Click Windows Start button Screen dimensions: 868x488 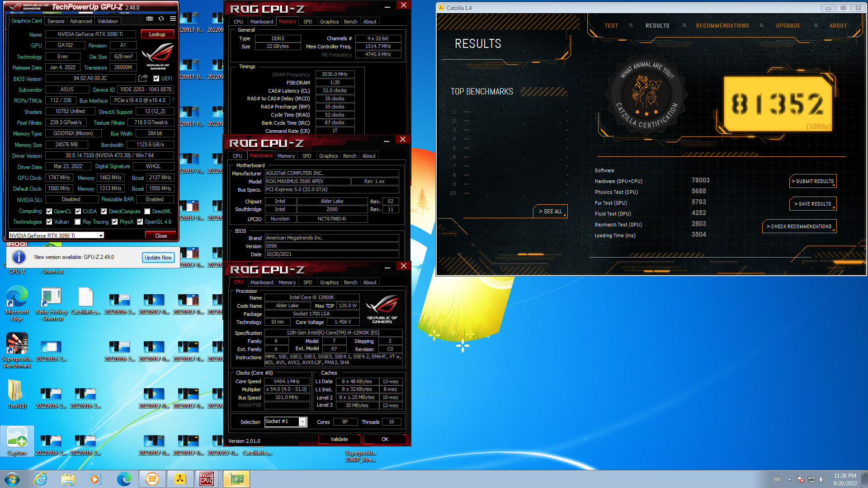coord(12,479)
